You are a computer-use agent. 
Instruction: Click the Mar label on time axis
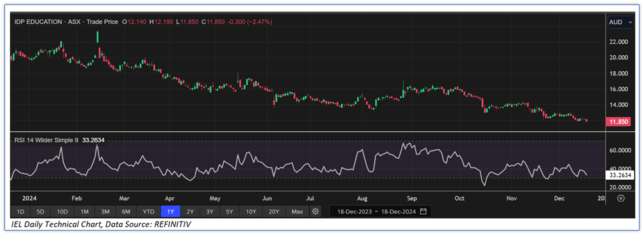(x=125, y=199)
